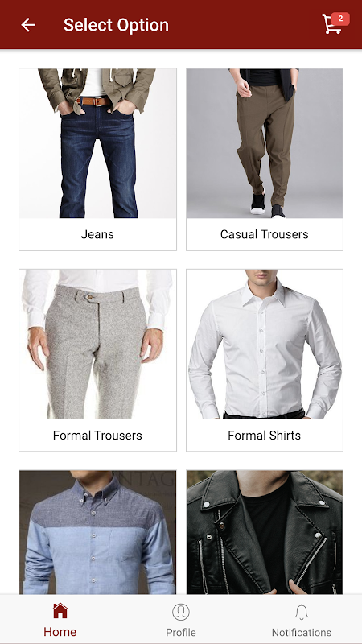362x644 pixels.
Task: Open the black leather jacket category
Action: point(265,532)
